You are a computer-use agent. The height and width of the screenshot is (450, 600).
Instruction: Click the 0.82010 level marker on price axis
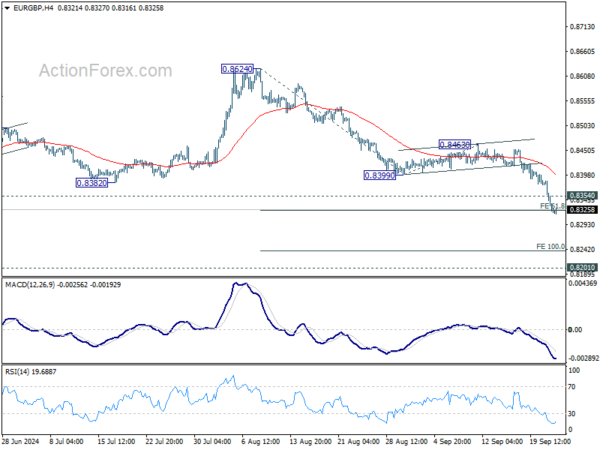[x=582, y=267]
